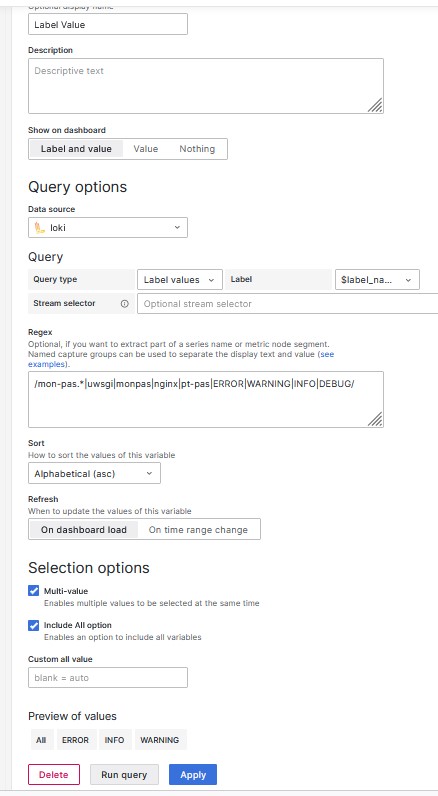Select On time range change refresh option

coord(198,529)
